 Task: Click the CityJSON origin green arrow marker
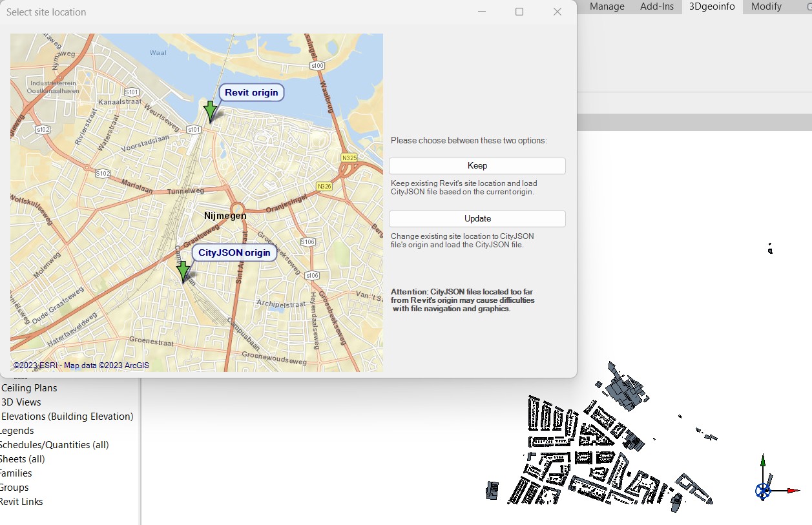click(184, 271)
